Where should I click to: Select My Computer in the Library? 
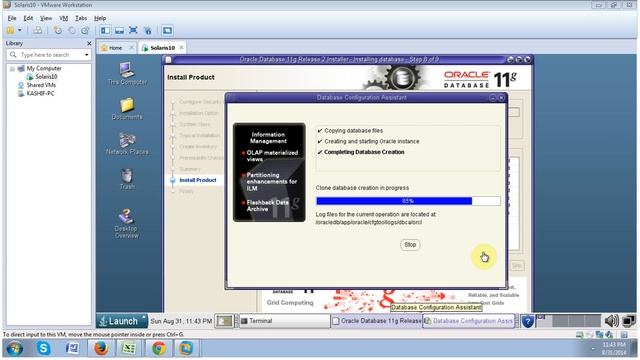coord(44,68)
